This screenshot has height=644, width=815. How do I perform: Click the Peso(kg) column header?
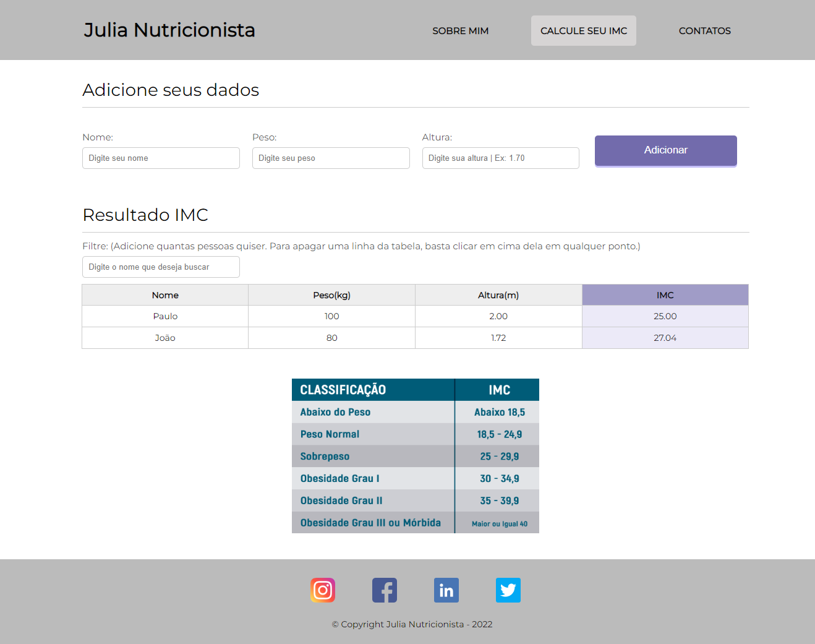pyautogui.click(x=331, y=294)
